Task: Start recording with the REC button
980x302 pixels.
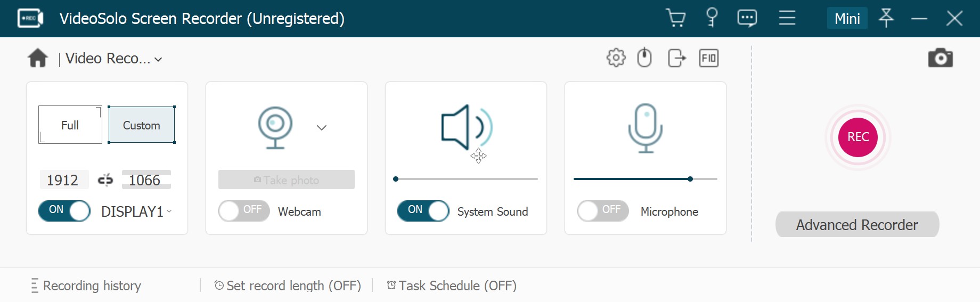Action: click(x=857, y=137)
